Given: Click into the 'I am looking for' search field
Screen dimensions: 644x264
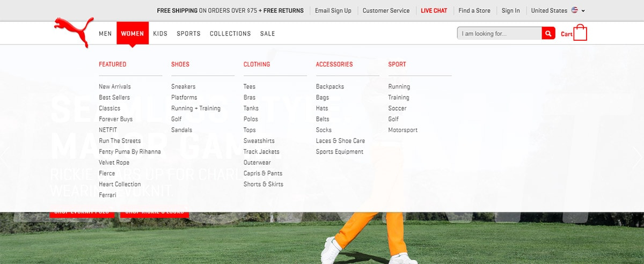Looking at the screenshot, I should point(499,34).
